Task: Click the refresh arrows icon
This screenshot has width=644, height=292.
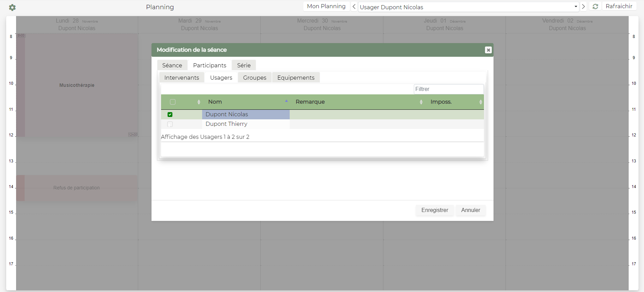Action: 595,6
